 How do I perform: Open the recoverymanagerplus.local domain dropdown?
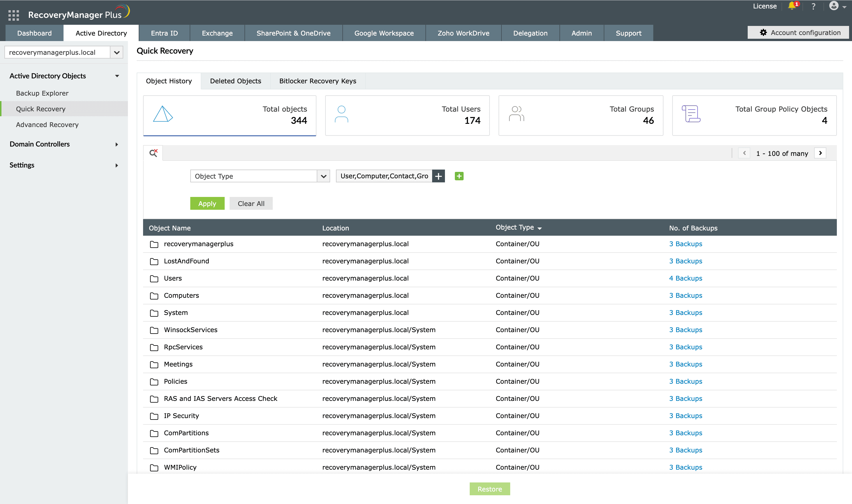[x=117, y=52]
